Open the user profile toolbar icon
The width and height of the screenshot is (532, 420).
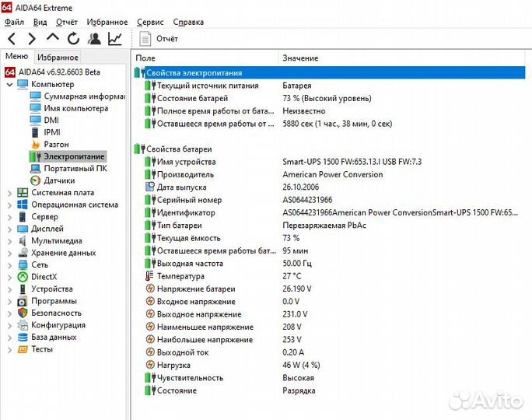coord(94,39)
